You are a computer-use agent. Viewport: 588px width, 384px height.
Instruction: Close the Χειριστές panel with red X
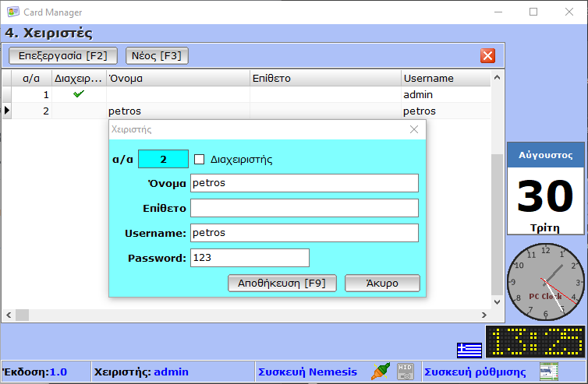click(487, 55)
